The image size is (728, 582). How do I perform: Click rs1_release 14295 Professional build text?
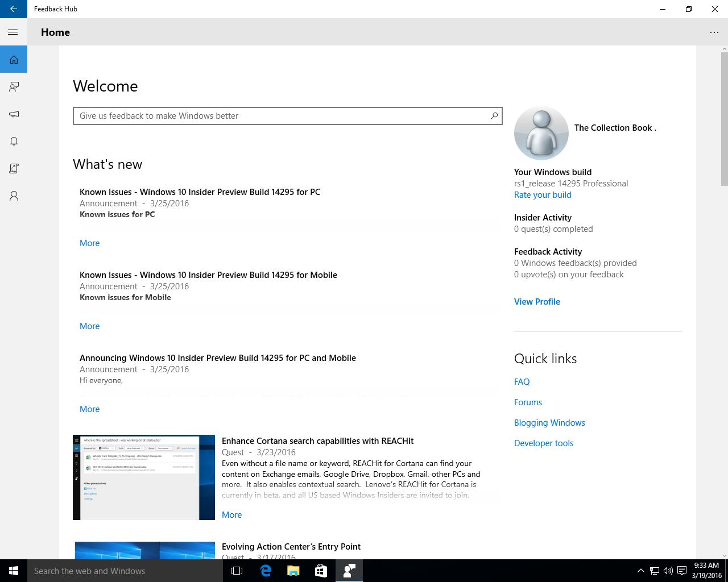tap(571, 184)
